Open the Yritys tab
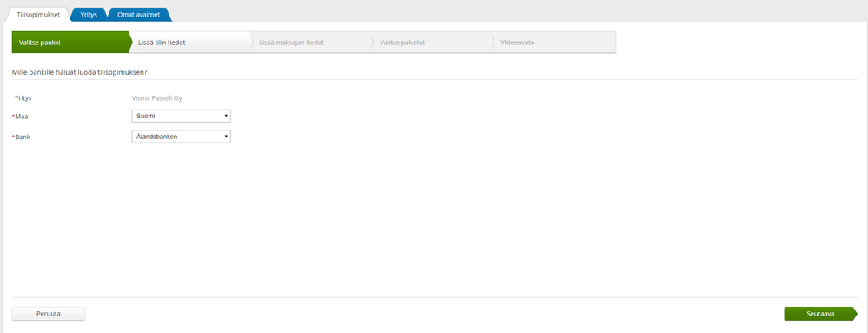This screenshot has height=333, width=868. (x=89, y=15)
